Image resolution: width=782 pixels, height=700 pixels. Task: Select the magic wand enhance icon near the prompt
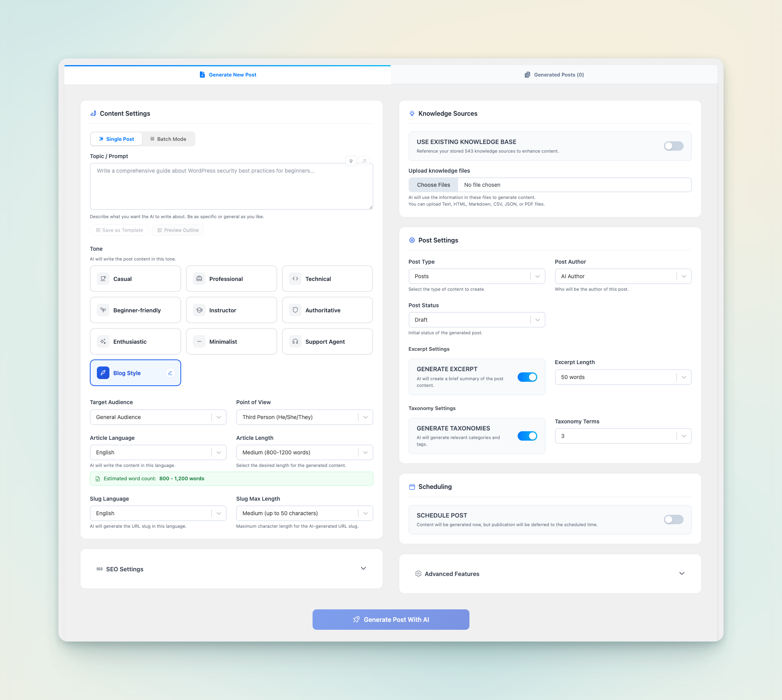[x=364, y=161]
